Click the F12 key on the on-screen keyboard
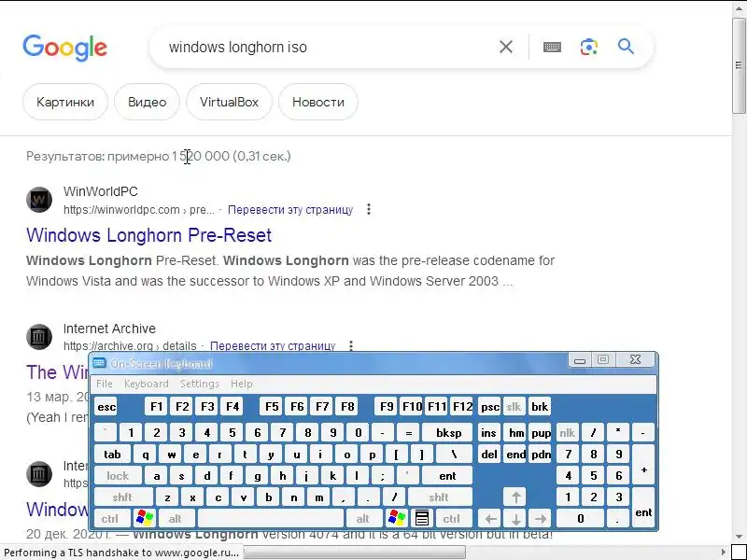Screen dimensions: 747x560 461,407
